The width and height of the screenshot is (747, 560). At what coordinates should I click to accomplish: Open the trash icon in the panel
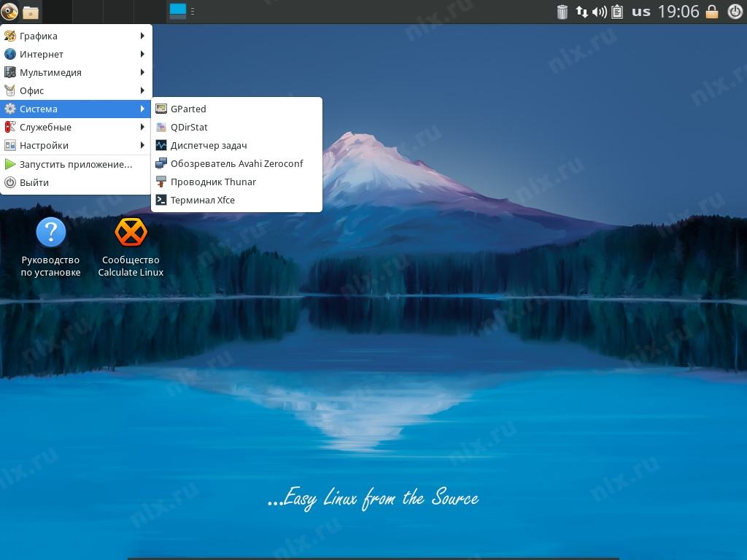coord(562,12)
